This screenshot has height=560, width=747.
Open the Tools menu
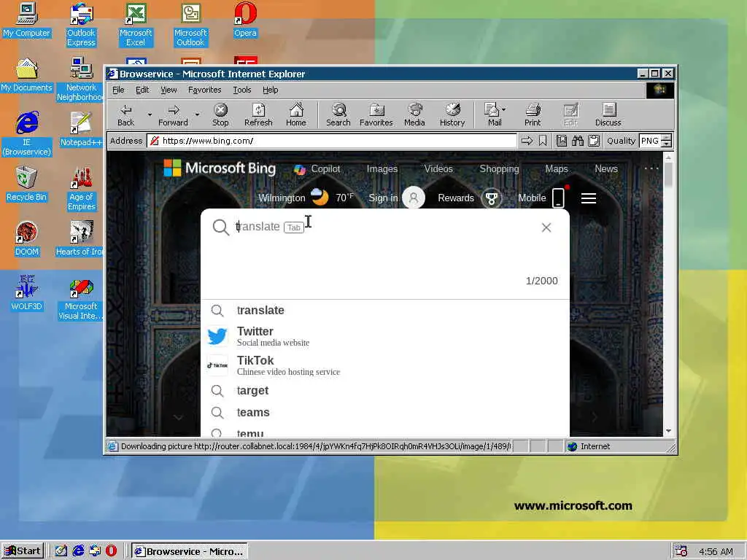[x=241, y=90]
